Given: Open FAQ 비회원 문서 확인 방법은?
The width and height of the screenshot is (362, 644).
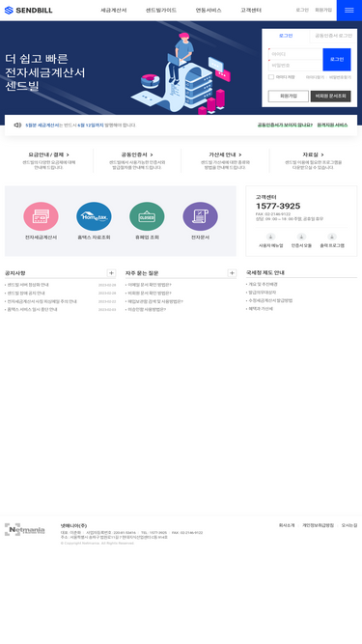Looking at the screenshot, I should point(150,294).
